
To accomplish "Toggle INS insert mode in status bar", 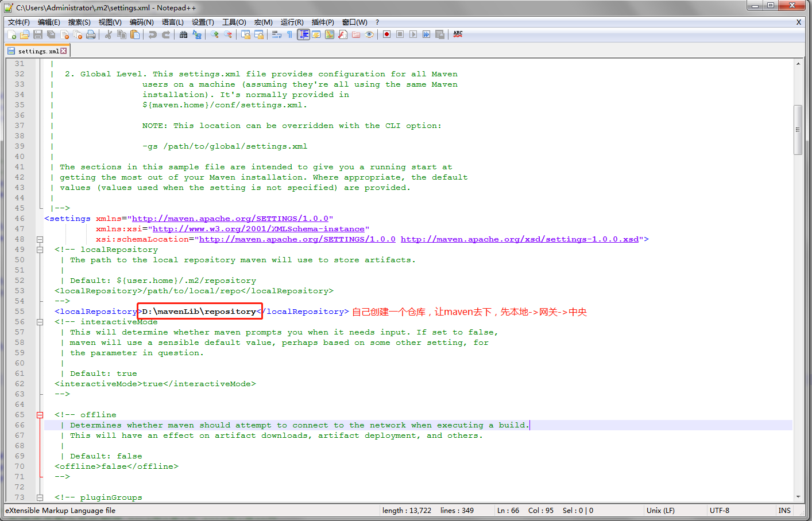I will [x=784, y=511].
